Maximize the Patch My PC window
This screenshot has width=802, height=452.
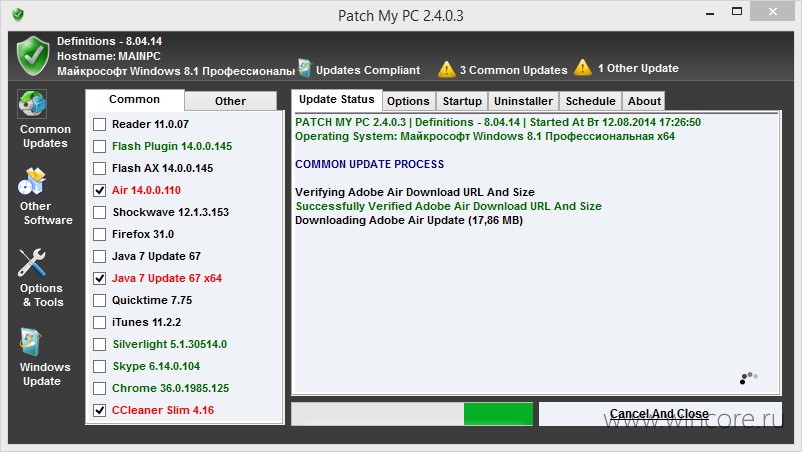coord(737,12)
